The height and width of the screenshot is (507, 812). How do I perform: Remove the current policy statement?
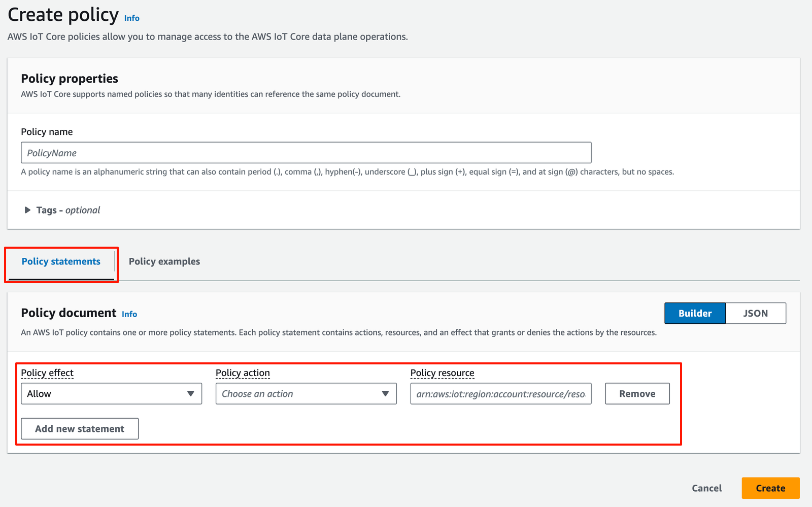(x=637, y=394)
